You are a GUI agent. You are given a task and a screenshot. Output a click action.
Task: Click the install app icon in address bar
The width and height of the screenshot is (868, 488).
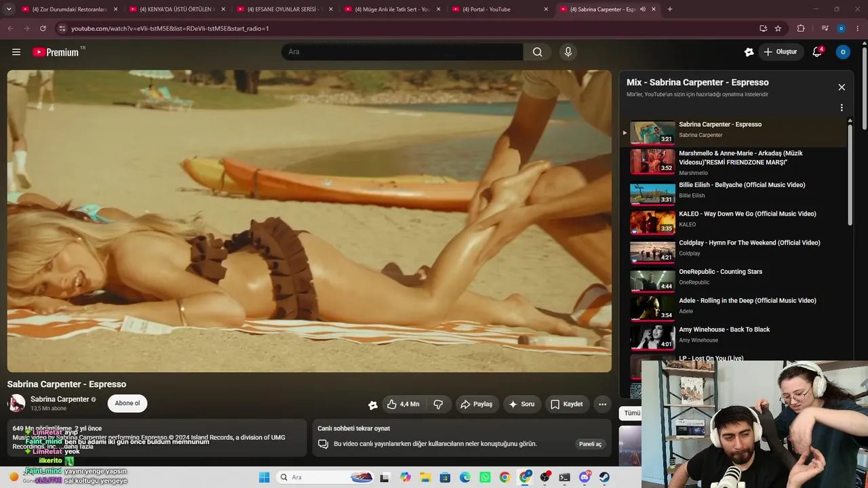tap(763, 28)
